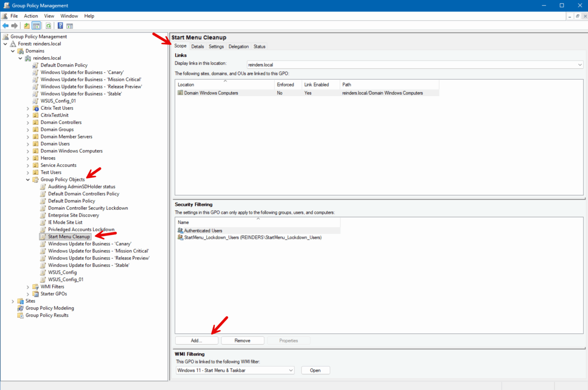Select the Up one level icon
Viewport: 588px width, 390px height.
click(x=26, y=25)
